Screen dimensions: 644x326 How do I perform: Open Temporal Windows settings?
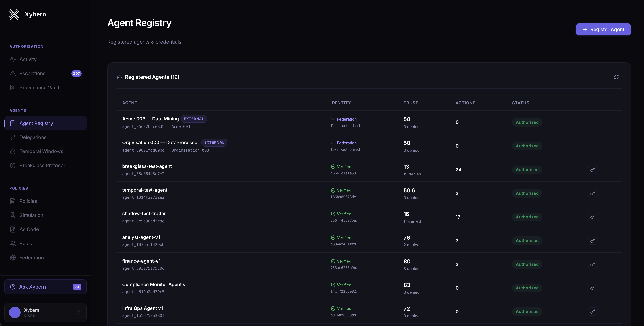click(41, 151)
